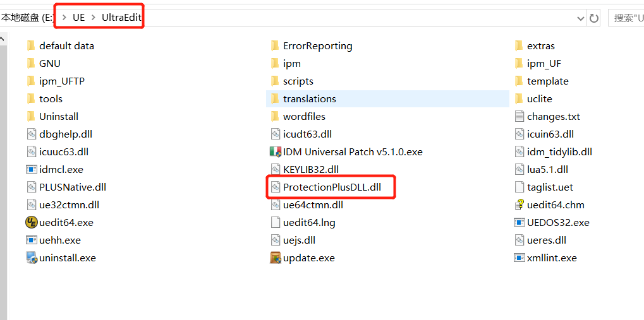Image resolution: width=644 pixels, height=320 pixels.
Task: Expand the chevron after UE in path
Action: (x=94, y=18)
